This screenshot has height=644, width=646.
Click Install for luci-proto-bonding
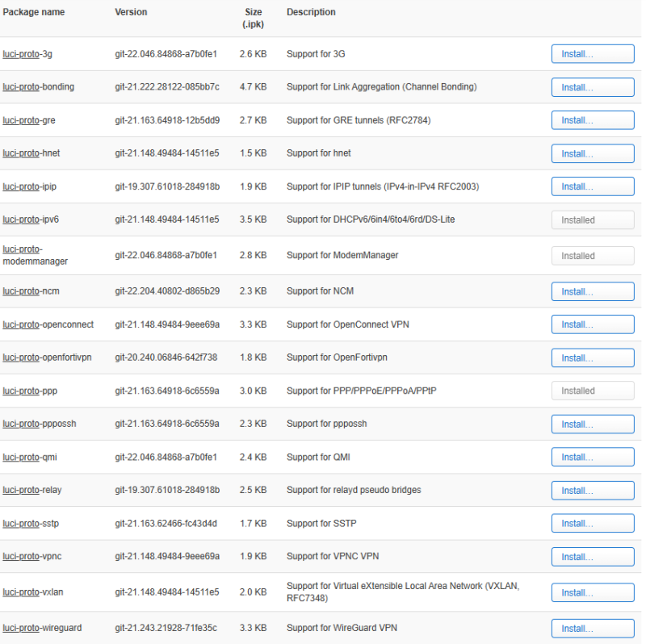(x=592, y=87)
